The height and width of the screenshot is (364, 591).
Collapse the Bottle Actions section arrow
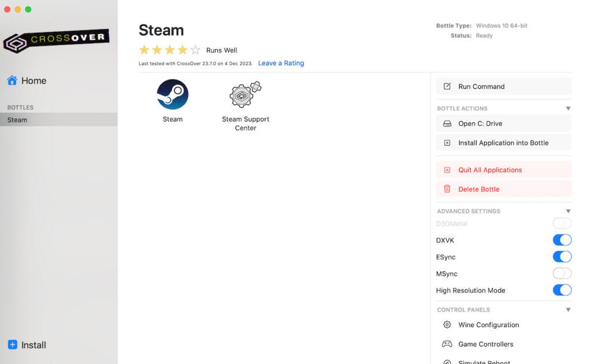coord(568,108)
